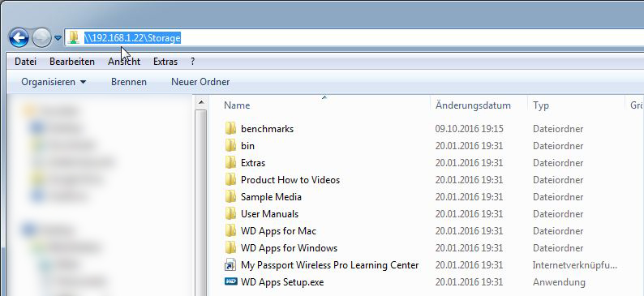Open the recent locations dropdown arrow
The width and height of the screenshot is (644, 296).
click(58, 38)
